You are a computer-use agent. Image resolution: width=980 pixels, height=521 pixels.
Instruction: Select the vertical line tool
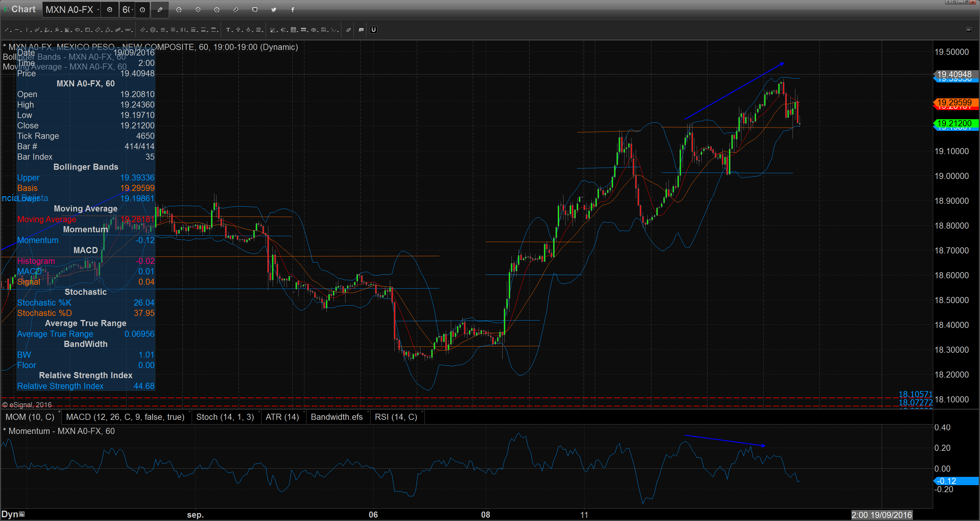pyautogui.click(x=27, y=30)
